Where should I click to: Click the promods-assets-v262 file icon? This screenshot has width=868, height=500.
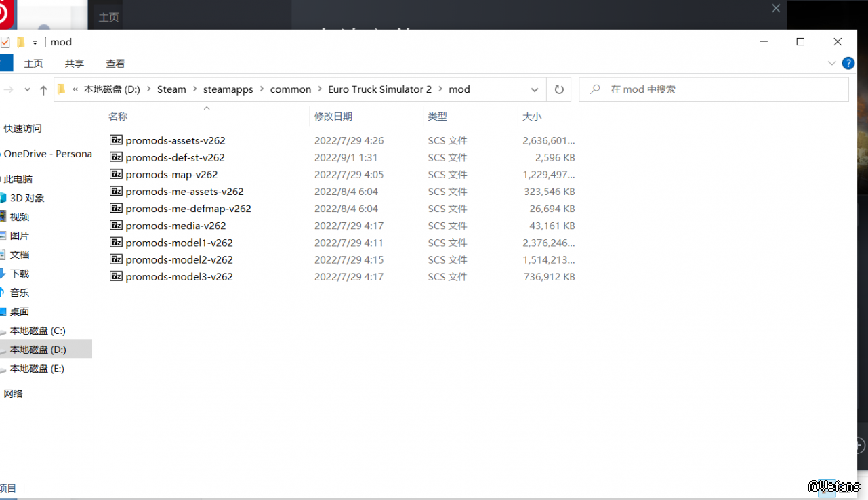pyautogui.click(x=116, y=140)
